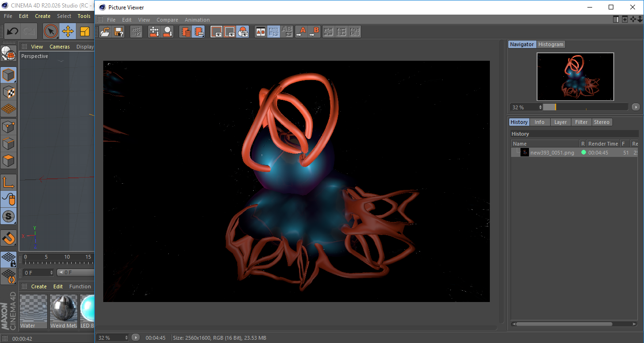Click the Swap A/B icon
Viewport: 644px width, 343px height.
(x=329, y=32)
